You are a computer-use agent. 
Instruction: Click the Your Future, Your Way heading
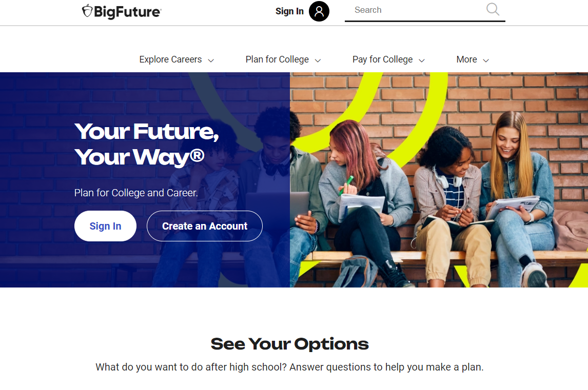tap(147, 144)
